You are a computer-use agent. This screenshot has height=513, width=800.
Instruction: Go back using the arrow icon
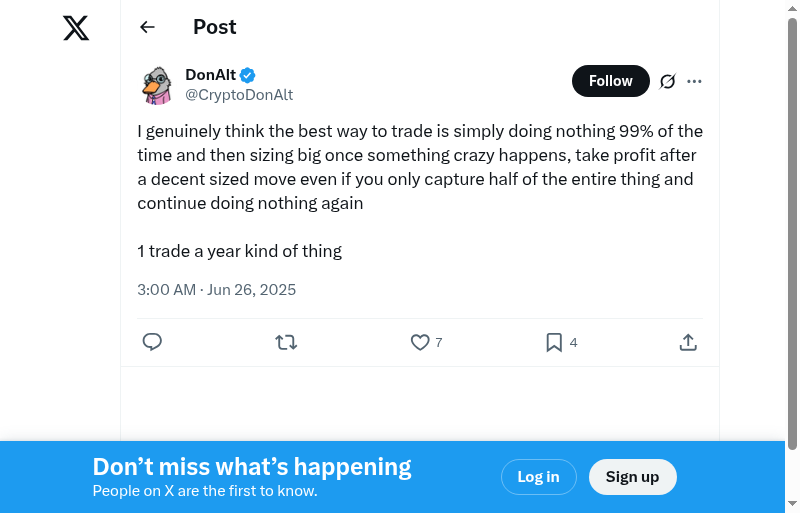click(x=148, y=27)
